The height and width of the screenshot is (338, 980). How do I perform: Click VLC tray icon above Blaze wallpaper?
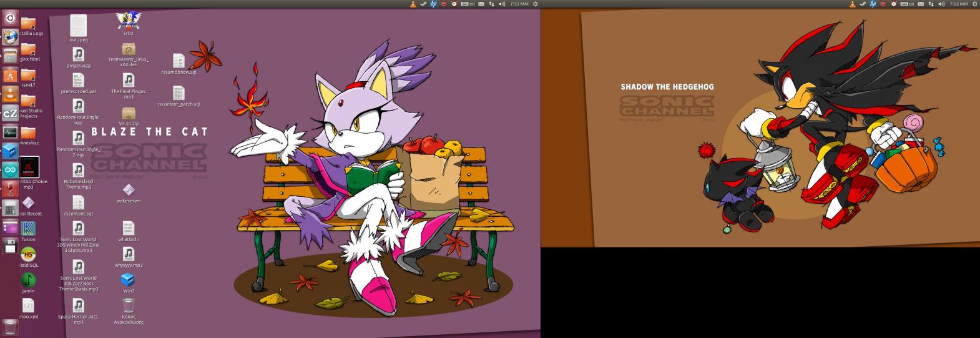click(413, 4)
